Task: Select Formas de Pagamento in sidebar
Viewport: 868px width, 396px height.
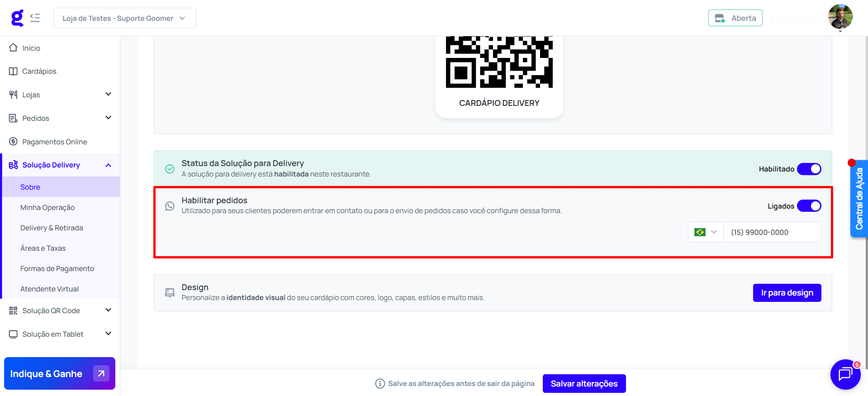Action: point(57,268)
